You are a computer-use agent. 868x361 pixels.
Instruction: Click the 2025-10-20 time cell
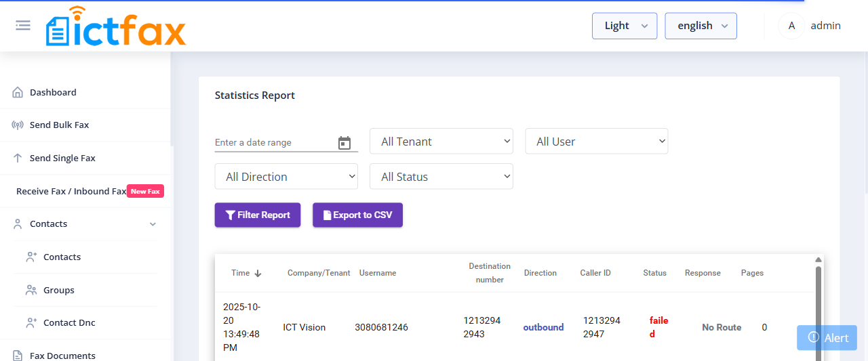(242, 327)
